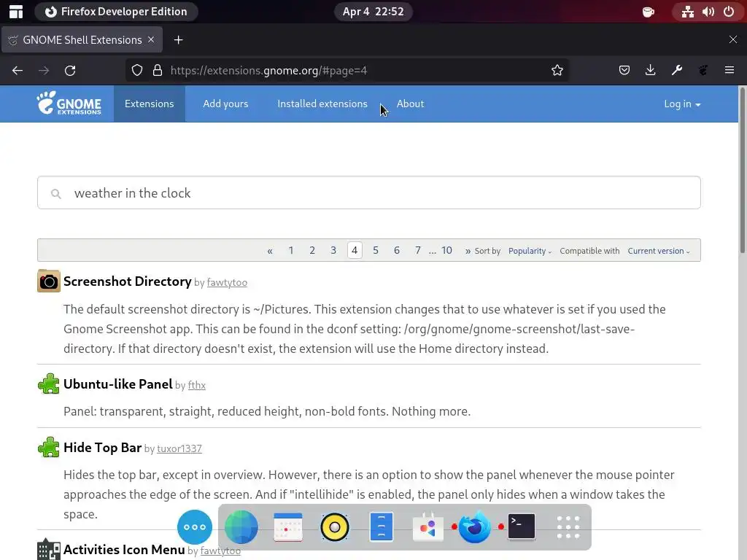Open the Hide Top Bar extension
Viewport: 747px width, 560px height.
pos(102,447)
